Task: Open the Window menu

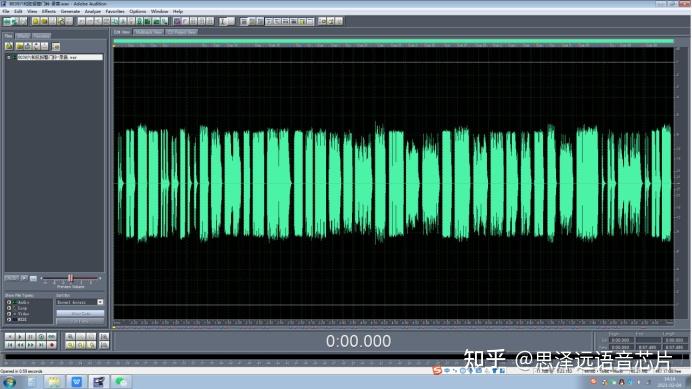Action: [x=159, y=11]
